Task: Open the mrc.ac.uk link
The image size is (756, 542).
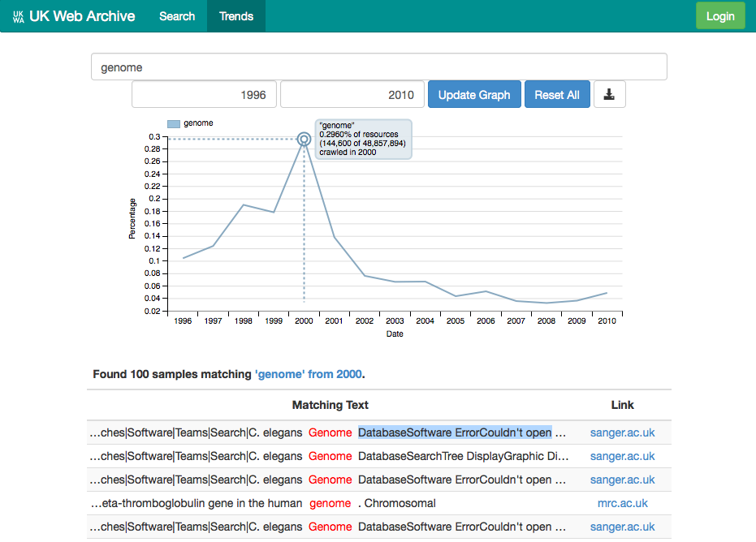Action: point(622,503)
